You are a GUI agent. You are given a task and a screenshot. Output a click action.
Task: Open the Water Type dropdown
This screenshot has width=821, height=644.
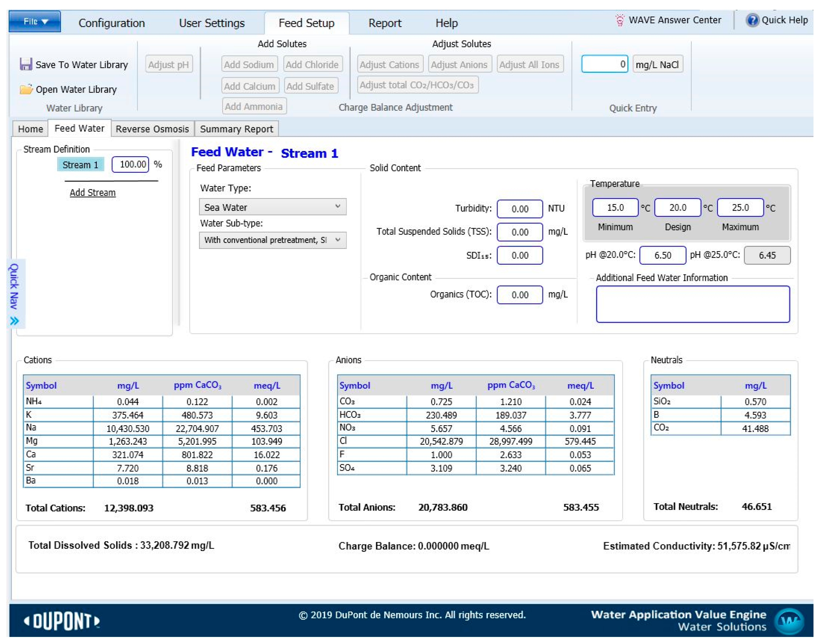[272, 207]
